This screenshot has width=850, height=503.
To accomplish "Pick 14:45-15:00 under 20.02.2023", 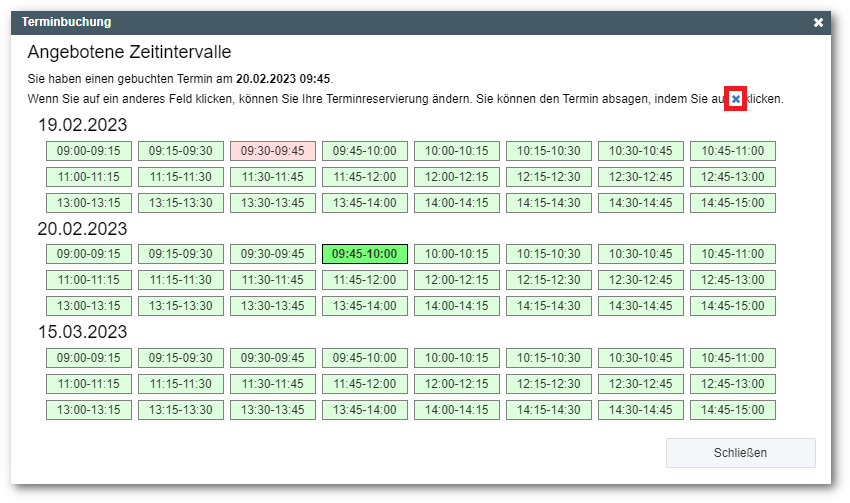I will 733,306.
